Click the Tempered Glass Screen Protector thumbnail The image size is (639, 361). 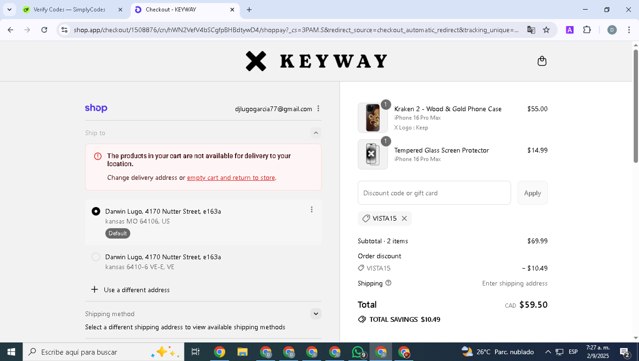tap(372, 154)
